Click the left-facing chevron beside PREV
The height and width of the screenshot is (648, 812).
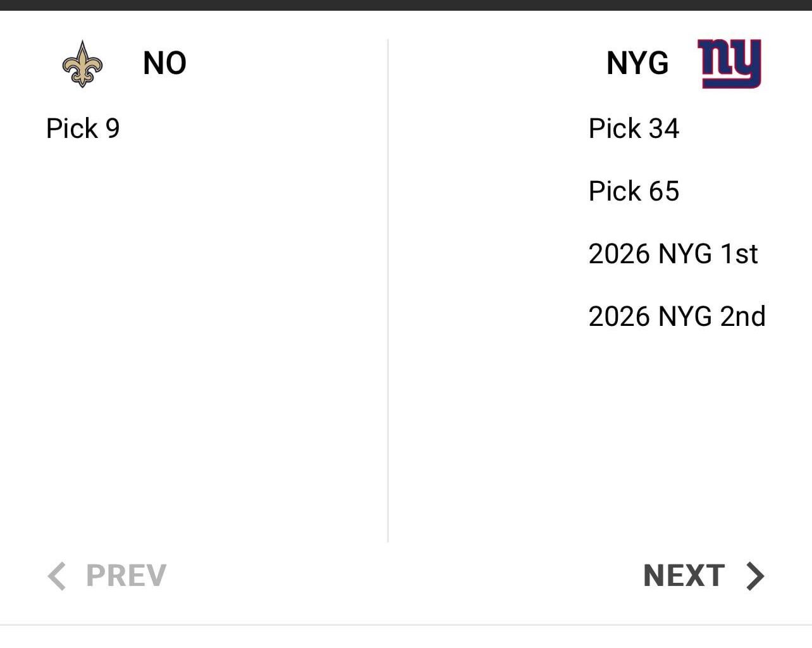[57, 576]
